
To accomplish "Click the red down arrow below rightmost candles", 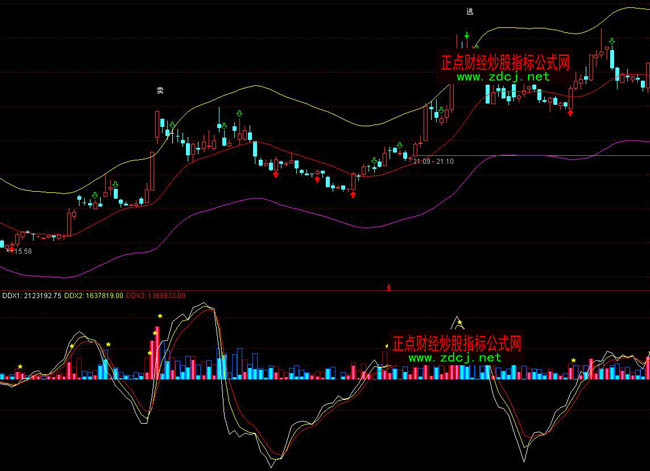I will pyautogui.click(x=570, y=112).
